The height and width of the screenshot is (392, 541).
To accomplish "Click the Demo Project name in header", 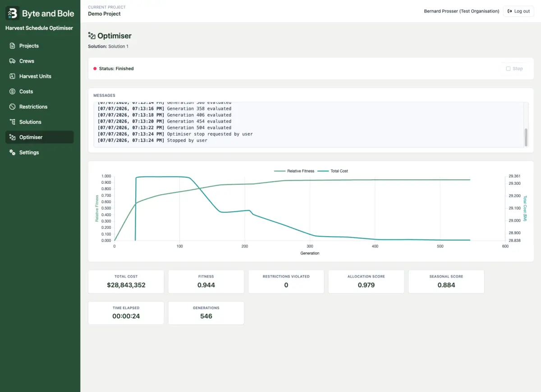I will [x=104, y=14].
